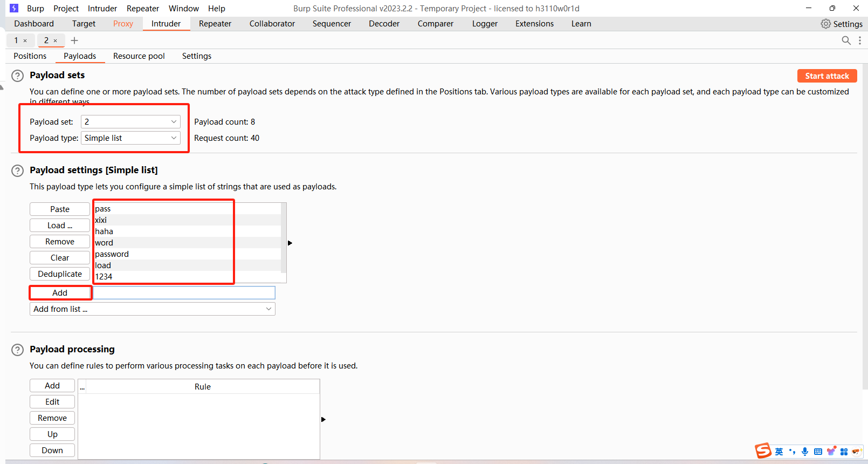Screen dimensions: 868x464
Task: Click the Edit rule button
Action: click(x=52, y=402)
